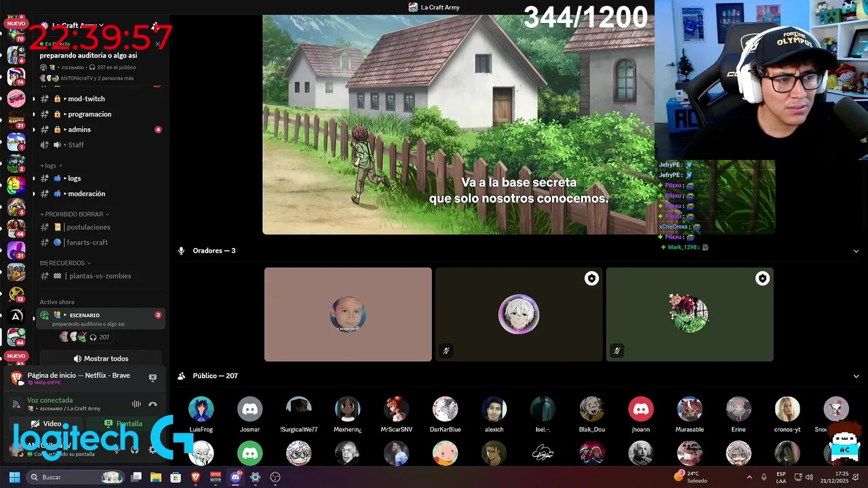Click the Voicemeeter taskbar icon

(216, 477)
